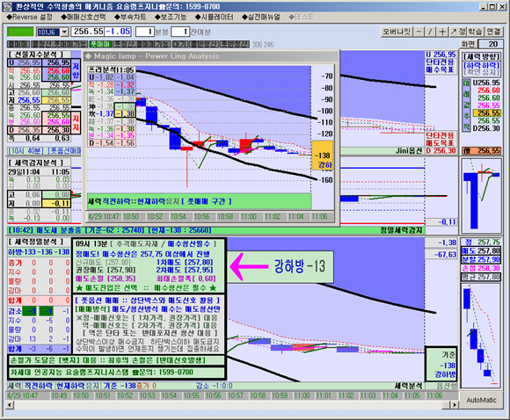510x420 pixels.
Task: Click the arrow 정 toolbar button
Action: pos(458,32)
